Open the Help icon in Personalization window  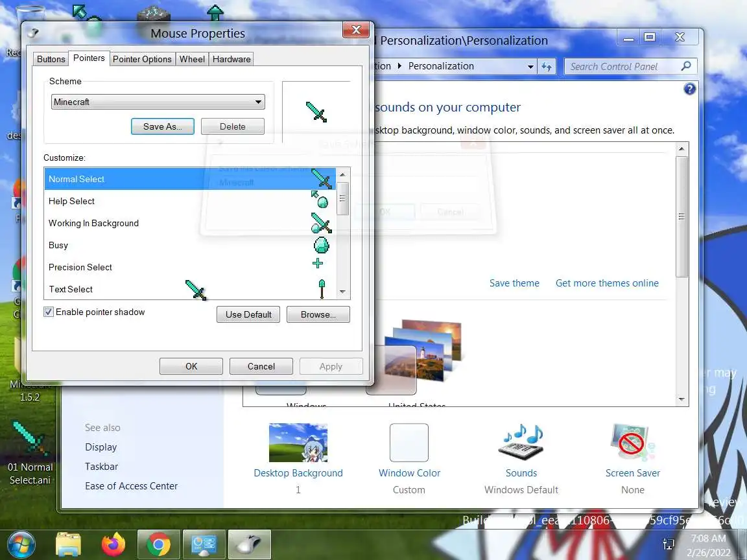click(689, 89)
